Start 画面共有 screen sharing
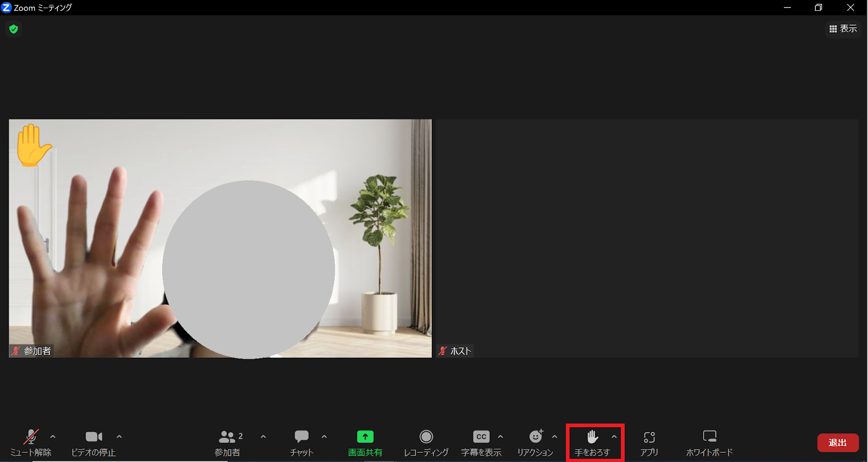 coord(365,443)
